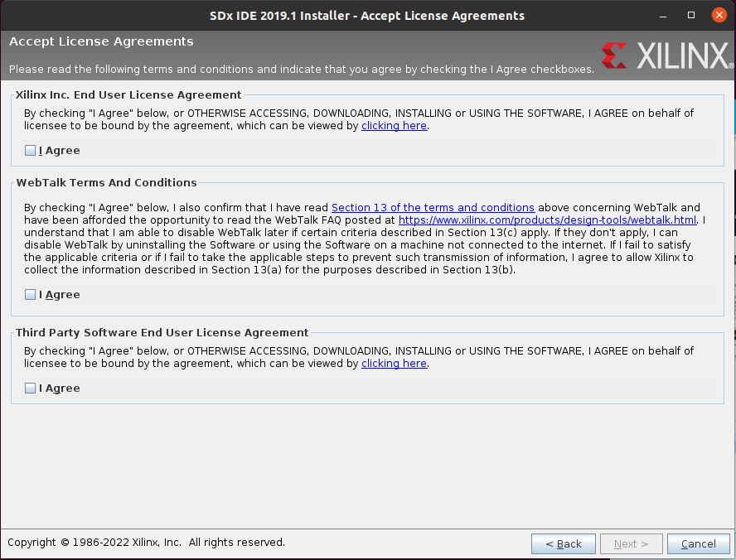Click the red Xilinx logo icon

coord(614,56)
